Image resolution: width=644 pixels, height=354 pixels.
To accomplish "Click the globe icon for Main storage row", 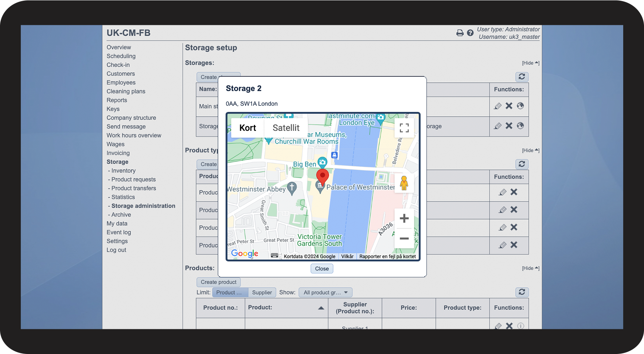I will point(520,106).
